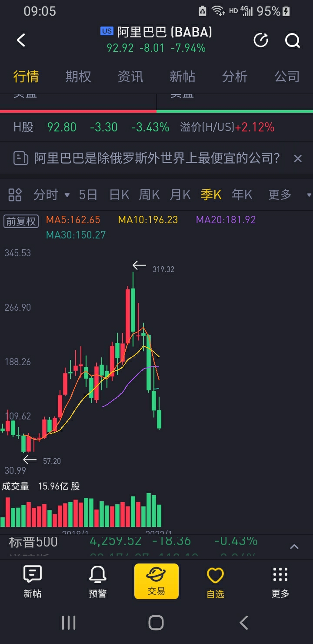Tap Android home button
313x644 pixels.
point(156,623)
